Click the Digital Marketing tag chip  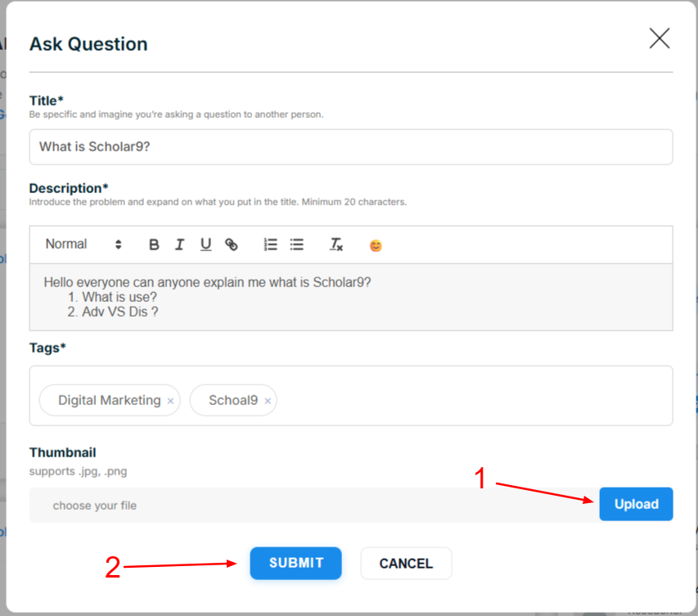pyautogui.click(x=110, y=400)
